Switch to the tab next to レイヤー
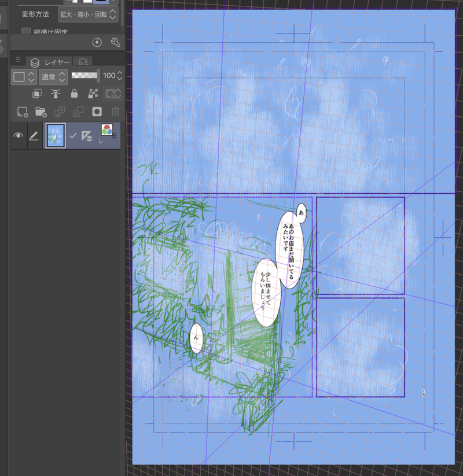Screen dimensions: 463x476 click(83, 62)
